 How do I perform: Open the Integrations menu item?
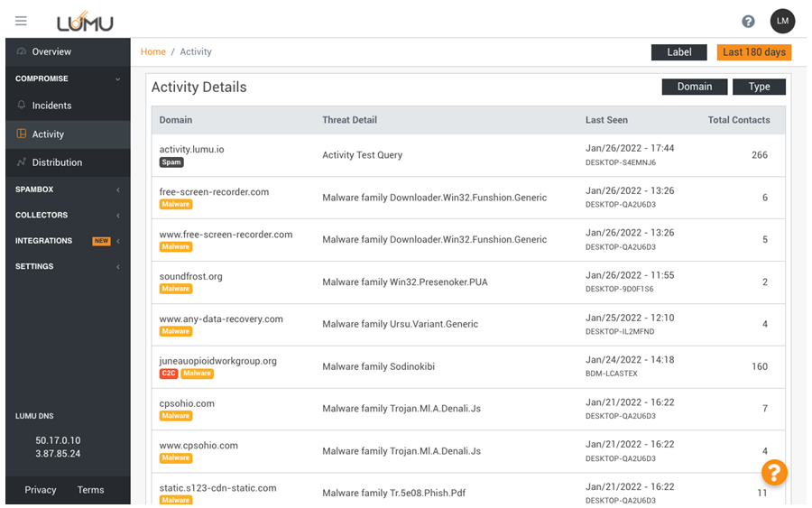point(44,241)
